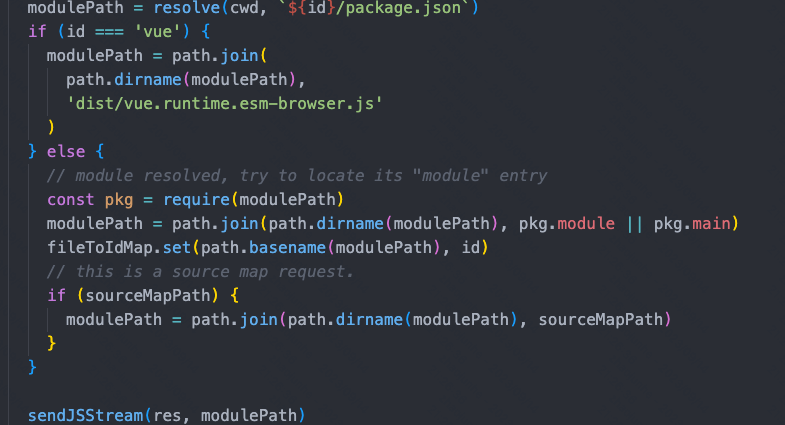The width and height of the screenshot is (785, 425).
Task: Click the else keyword
Action: [x=66, y=152]
